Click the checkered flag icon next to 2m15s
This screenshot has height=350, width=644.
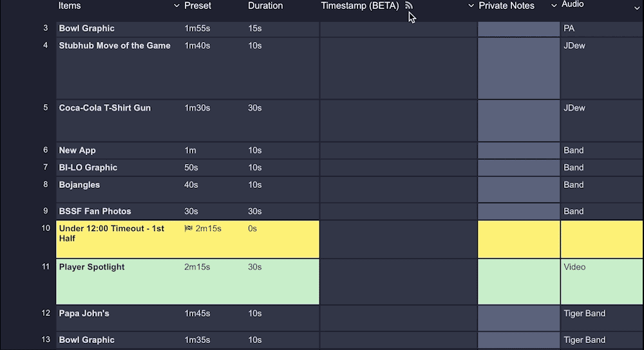[188, 228]
